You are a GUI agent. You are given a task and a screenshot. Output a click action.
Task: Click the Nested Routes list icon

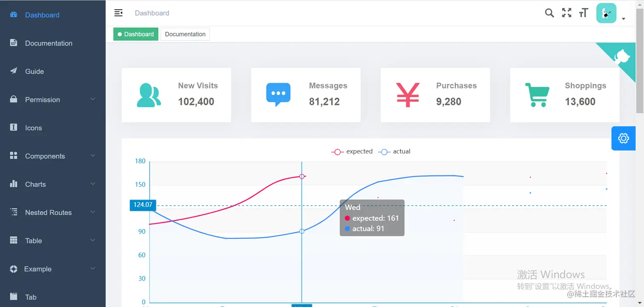(x=14, y=212)
